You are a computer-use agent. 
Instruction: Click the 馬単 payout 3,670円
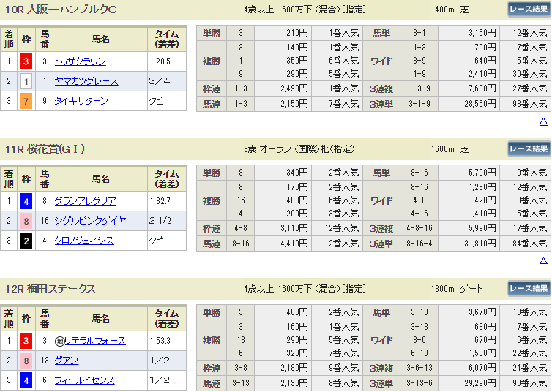482,312
